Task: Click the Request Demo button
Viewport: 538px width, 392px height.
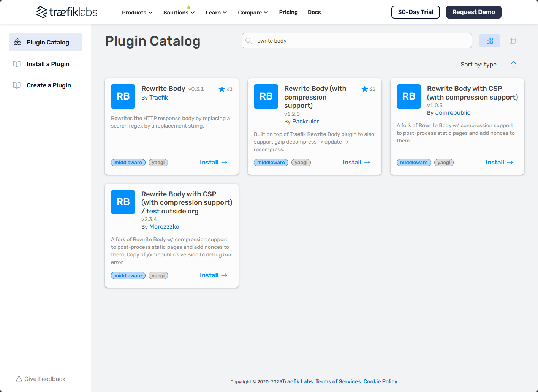Action: click(473, 12)
